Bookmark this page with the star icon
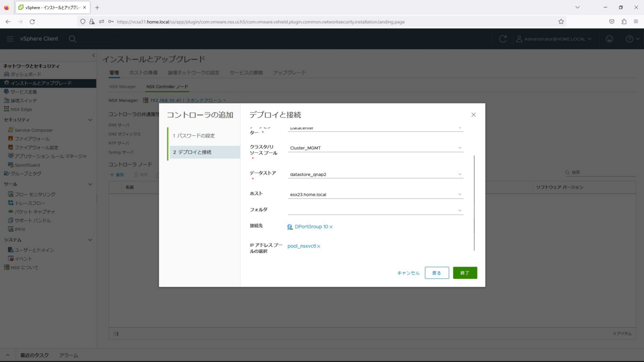 tap(561, 21)
